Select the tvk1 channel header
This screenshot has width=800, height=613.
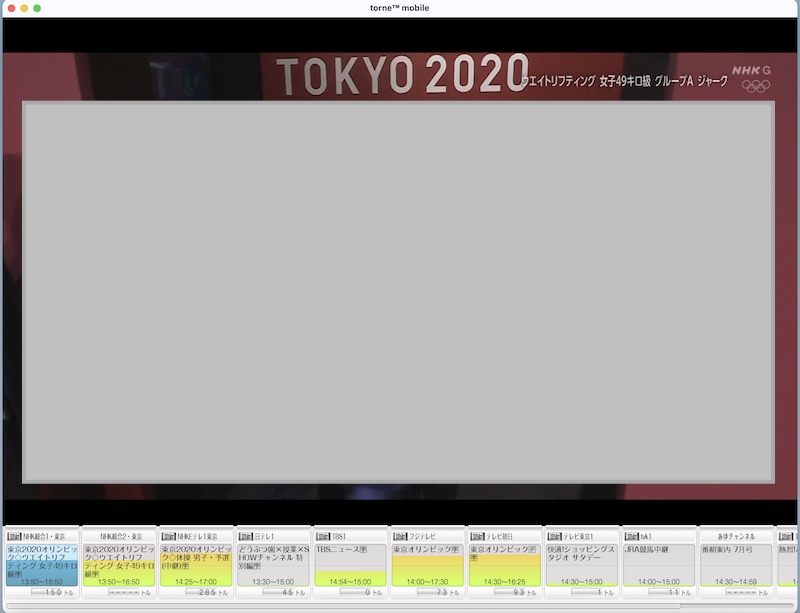coord(659,536)
